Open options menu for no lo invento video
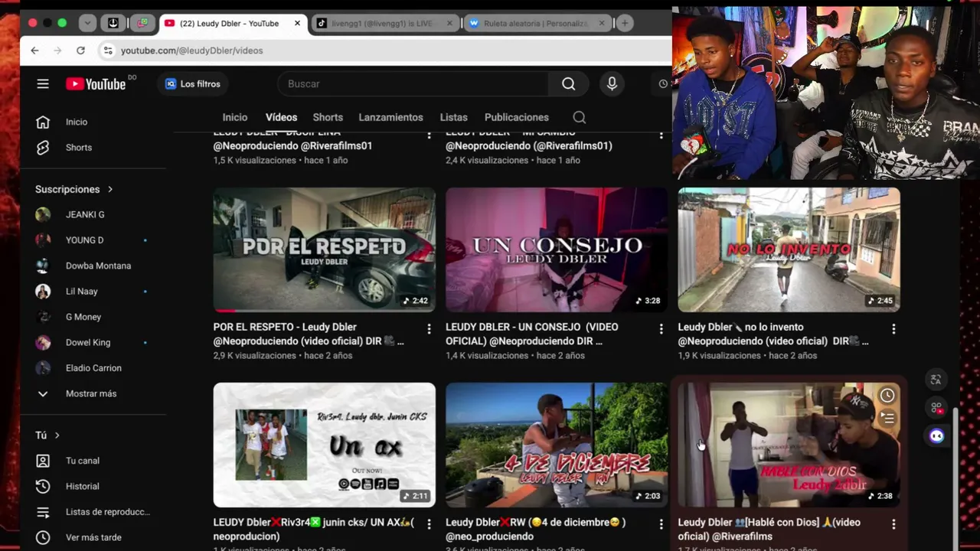This screenshot has height=551, width=980. [x=893, y=329]
